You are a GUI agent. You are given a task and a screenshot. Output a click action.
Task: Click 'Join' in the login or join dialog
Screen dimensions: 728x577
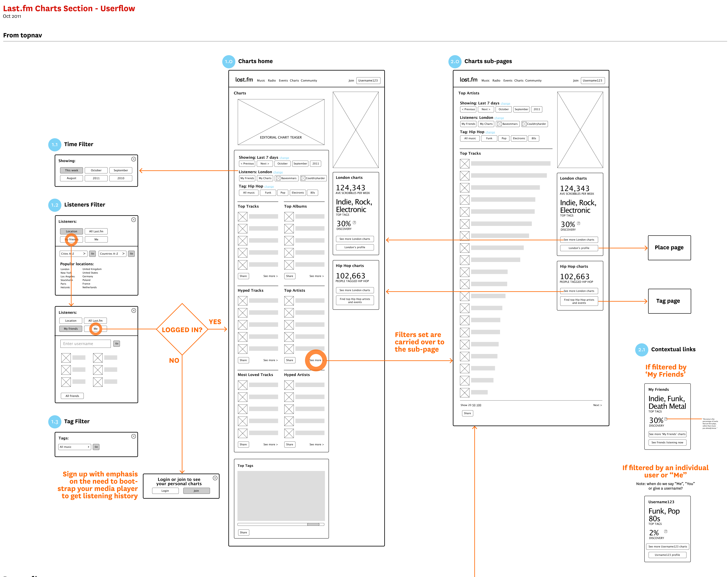196,491
